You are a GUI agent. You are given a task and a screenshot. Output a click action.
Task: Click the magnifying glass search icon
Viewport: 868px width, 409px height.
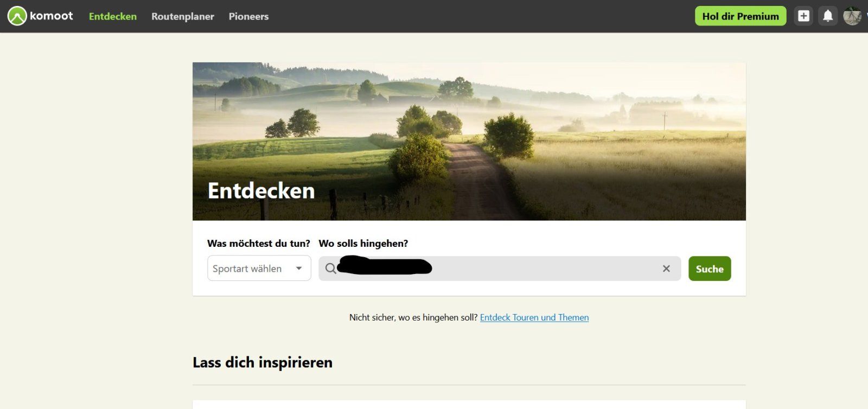click(x=330, y=269)
